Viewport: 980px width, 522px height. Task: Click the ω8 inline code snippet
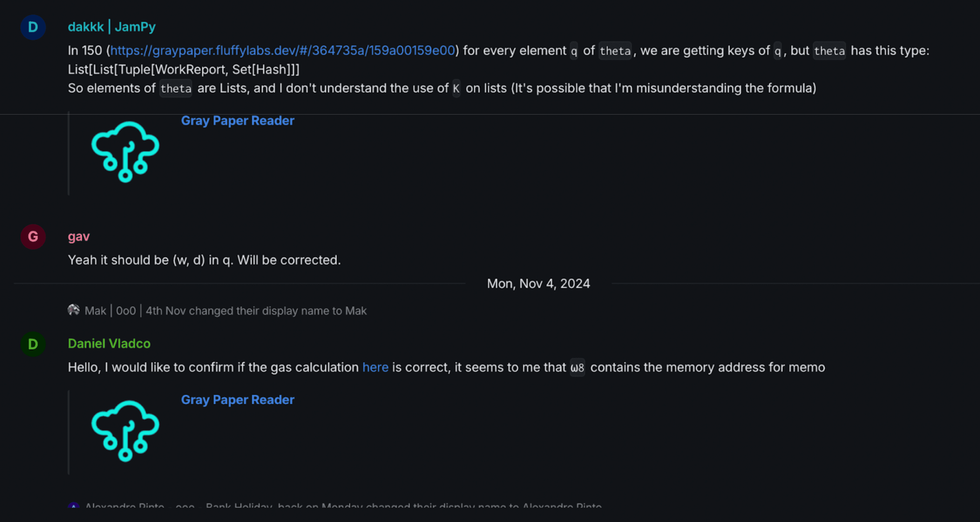pos(577,368)
